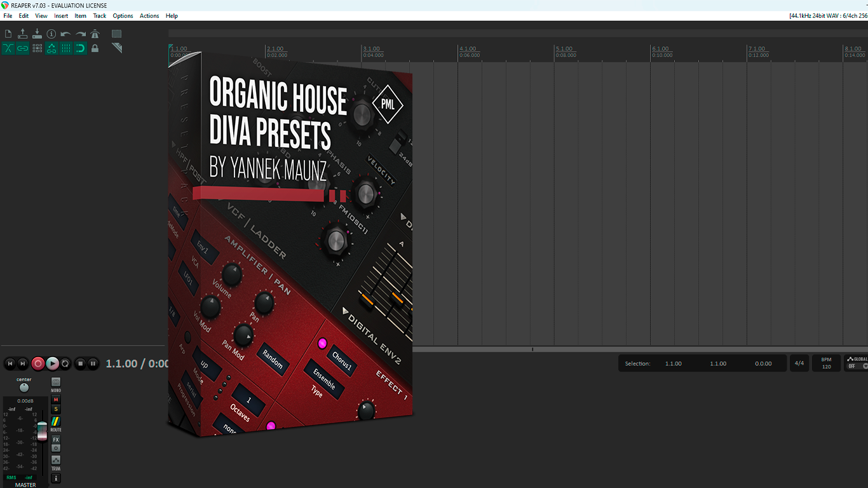Image resolution: width=868 pixels, height=488 pixels.
Task: Toggle ripple editing grid icon
Action: click(37, 48)
